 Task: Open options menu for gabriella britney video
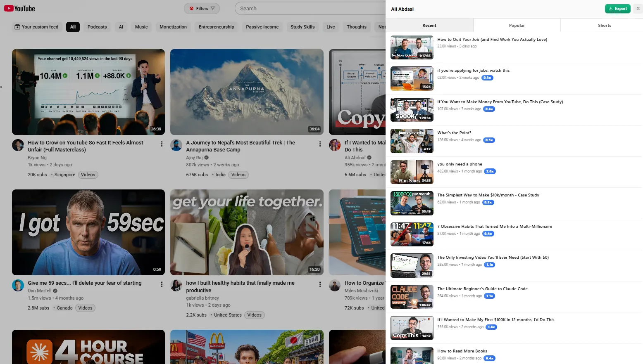[x=320, y=284]
